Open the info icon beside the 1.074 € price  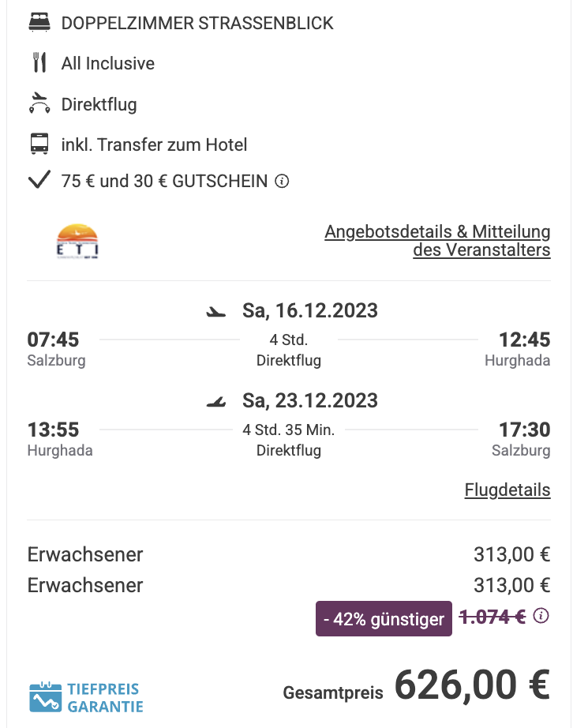coord(541,616)
